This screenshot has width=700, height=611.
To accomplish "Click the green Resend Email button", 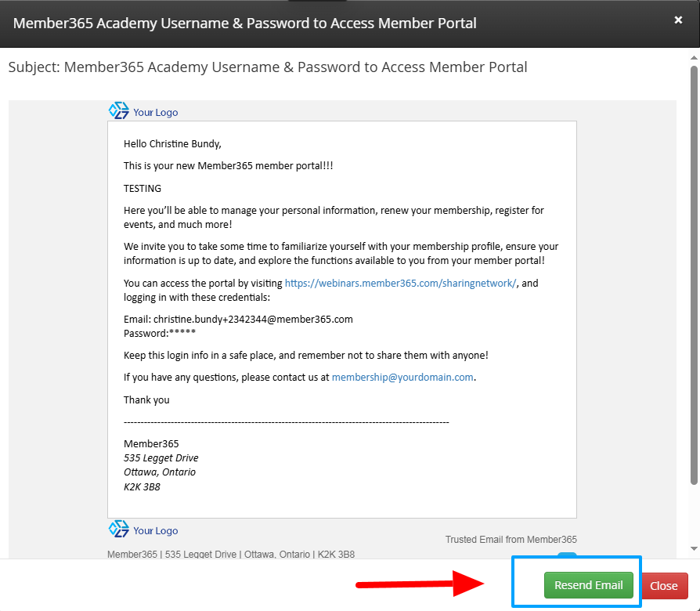I will [x=588, y=585].
